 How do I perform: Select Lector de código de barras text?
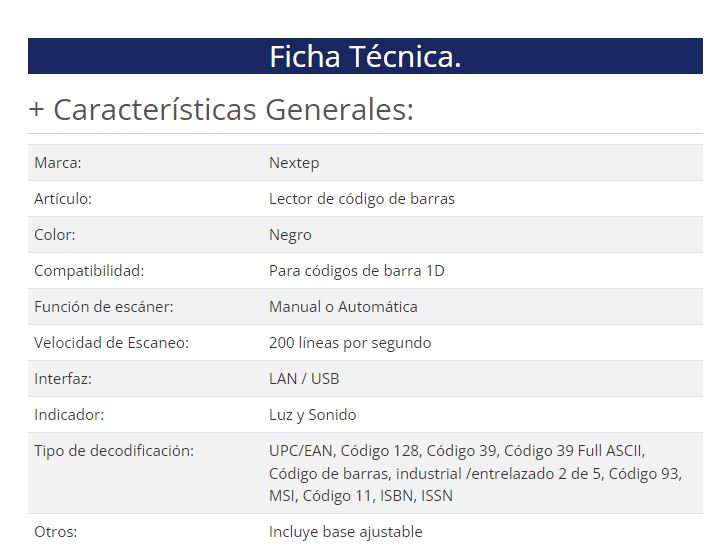coord(361,198)
